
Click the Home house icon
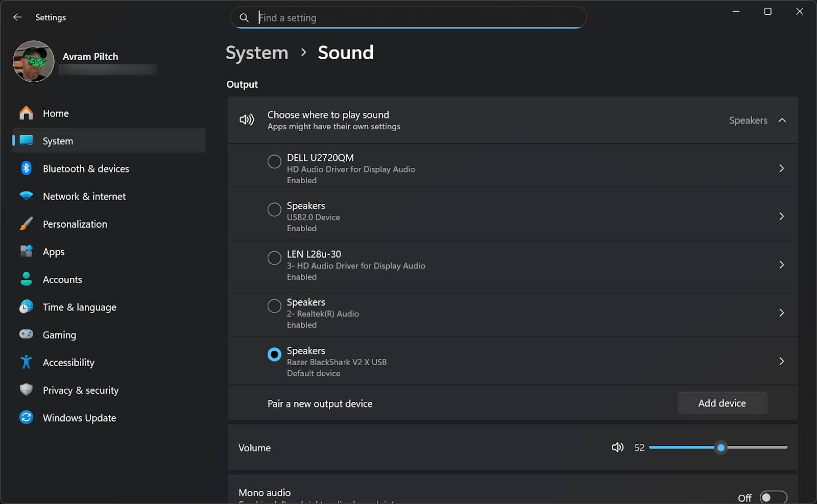point(26,113)
